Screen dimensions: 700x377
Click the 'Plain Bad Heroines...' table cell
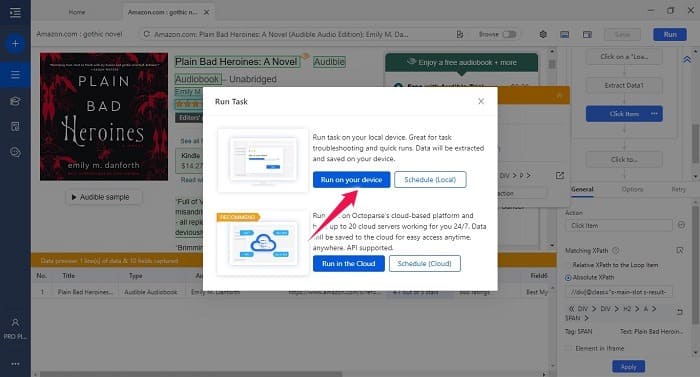tap(85, 292)
